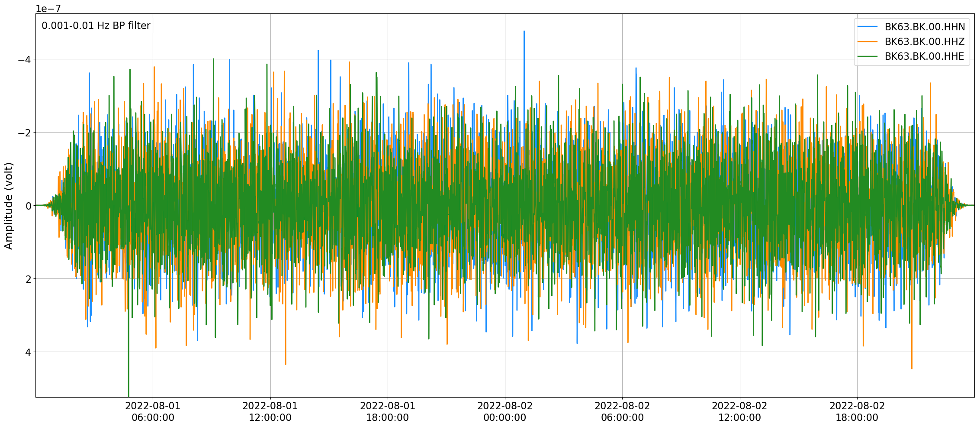Click the 2022-08-01 06:00:00 tick label
Viewport: 980px width, 427px height.
tap(153, 412)
